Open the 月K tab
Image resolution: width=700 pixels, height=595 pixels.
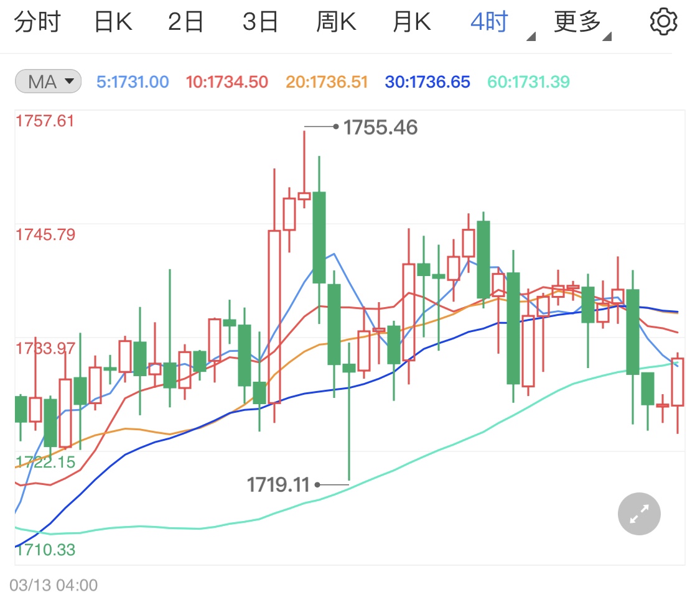pyautogui.click(x=412, y=22)
